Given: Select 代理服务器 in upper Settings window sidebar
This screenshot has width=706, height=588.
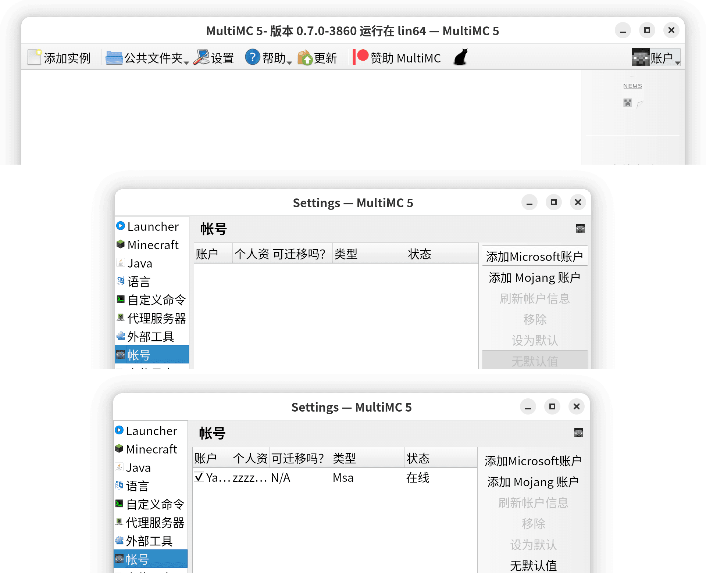Looking at the screenshot, I should [x=152, y=318].
